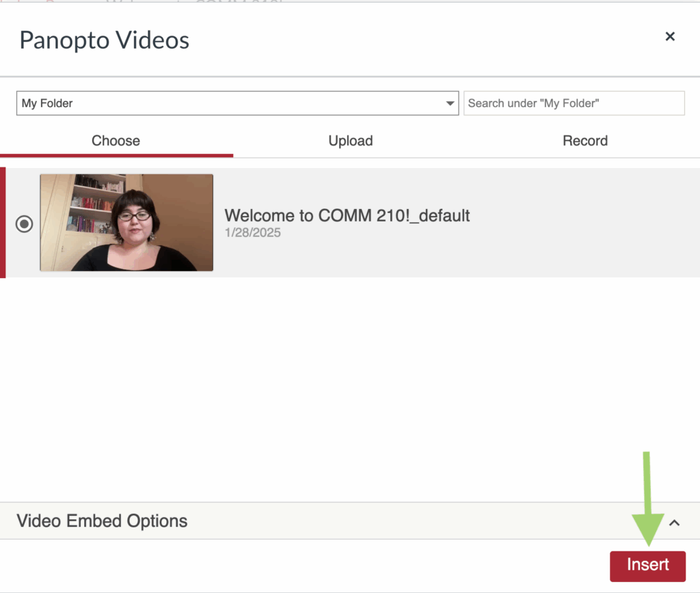Screen dimensions: 700x593
Task: Open the My Folder dropdown arrow
Action: tap(450, 104)
